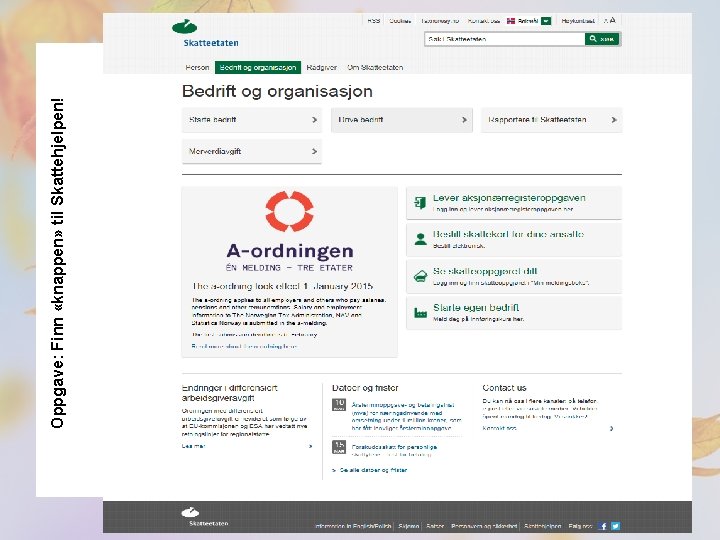Click the chevron in Rapportere til Skatteetaten box
720x540 pixels.
(614, 120)
